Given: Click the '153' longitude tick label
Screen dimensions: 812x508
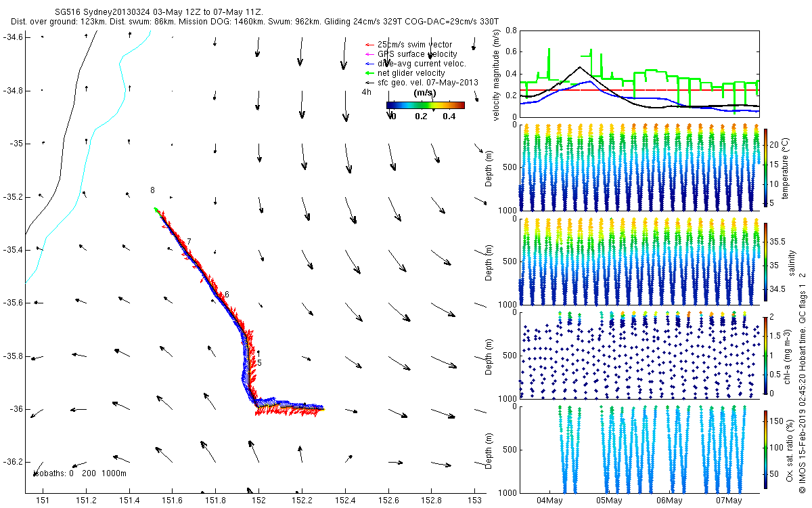Looking at the screenshot, I should pos(475,500).
